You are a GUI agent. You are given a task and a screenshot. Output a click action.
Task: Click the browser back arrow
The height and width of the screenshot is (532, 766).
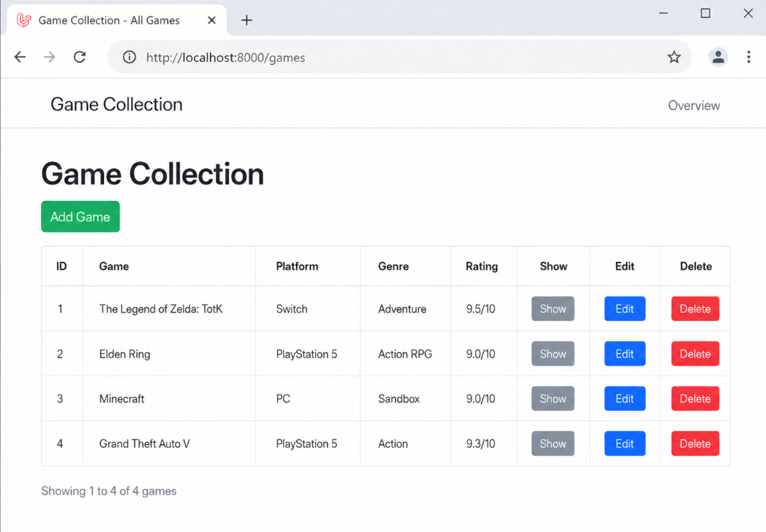(20, 57)
